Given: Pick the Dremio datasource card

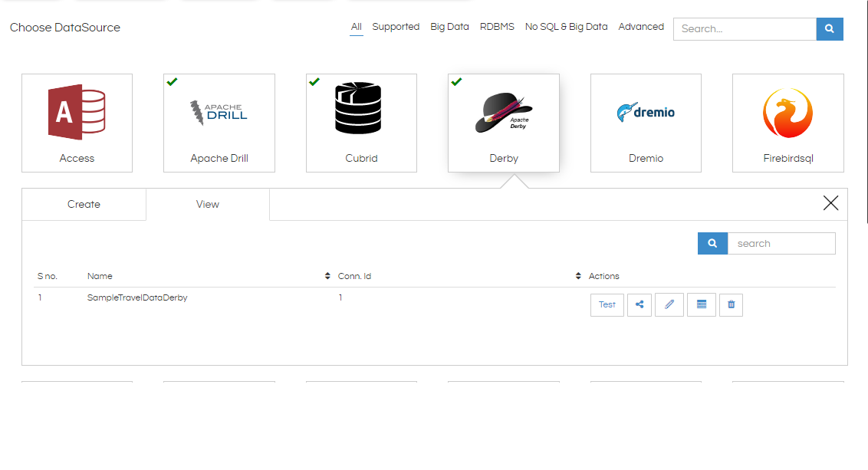Looking at the screenshot, I should (646, 123).
